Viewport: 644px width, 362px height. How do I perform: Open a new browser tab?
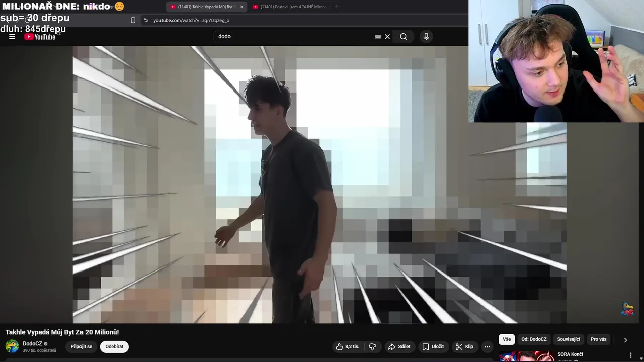(337, 7)
